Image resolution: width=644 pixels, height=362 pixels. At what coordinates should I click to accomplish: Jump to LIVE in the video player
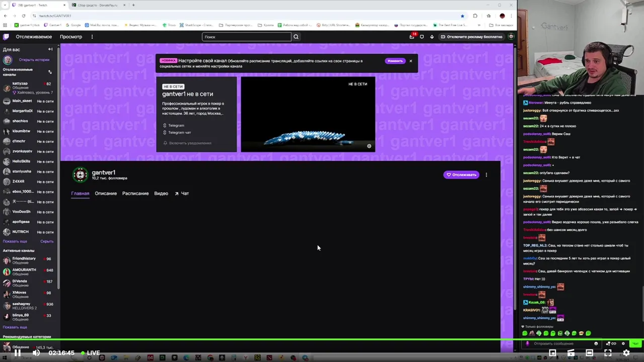(x=91, y=353)
